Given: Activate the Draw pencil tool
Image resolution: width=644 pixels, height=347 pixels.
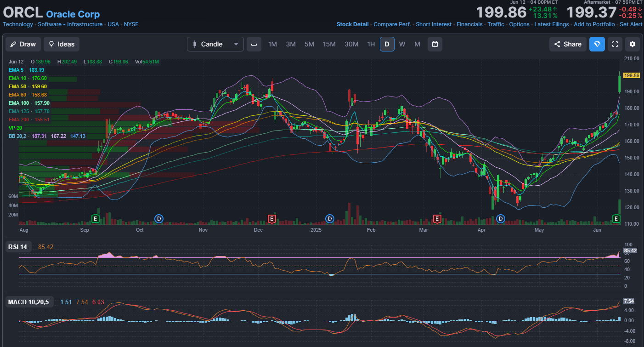Looking at the screenshot, I should [23, 44].
